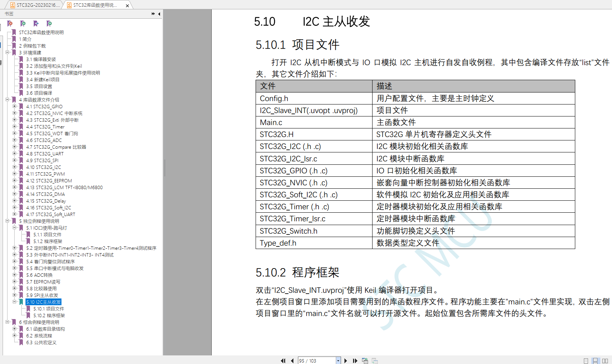Image resolution: width=612 pixels, height=364 pixels.
Task: Collapse the 4 库函数源文件介绍 node
Action: [7, 100]
